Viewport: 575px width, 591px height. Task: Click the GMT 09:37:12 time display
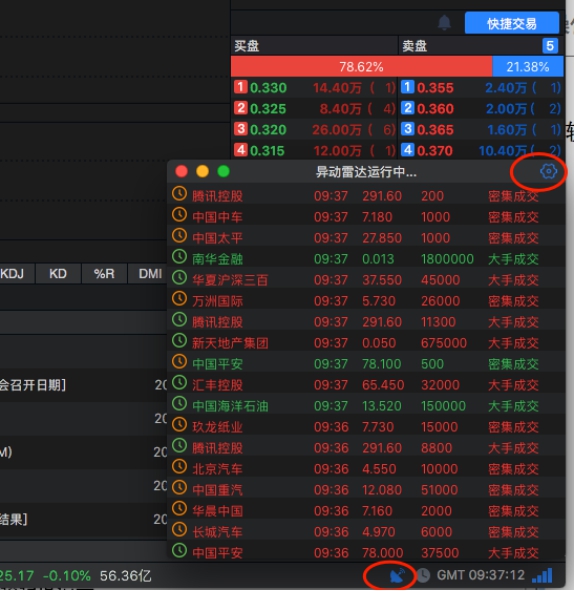480,575
